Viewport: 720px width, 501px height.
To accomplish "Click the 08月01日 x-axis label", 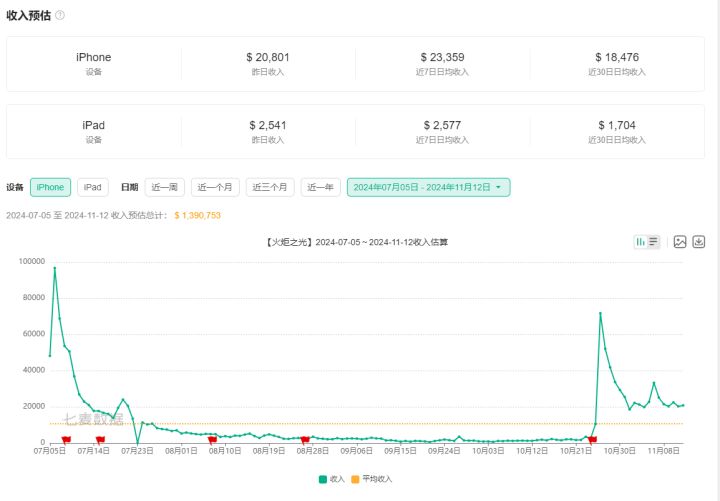I will (181, 451).
